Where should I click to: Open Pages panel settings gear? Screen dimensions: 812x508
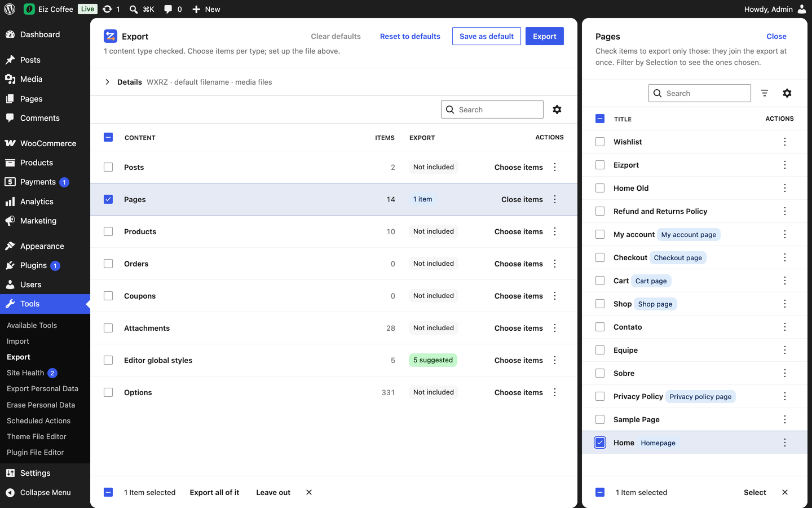[x=787, y=93]
